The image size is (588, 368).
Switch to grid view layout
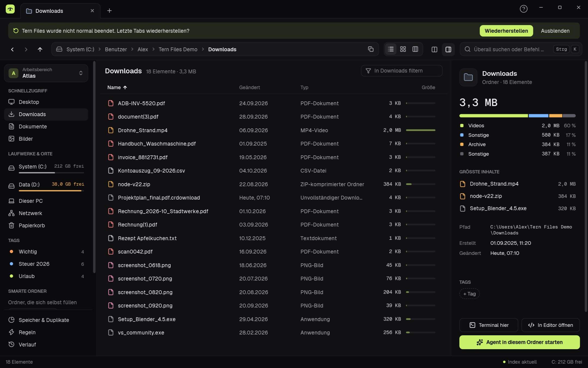click(403, 49)
